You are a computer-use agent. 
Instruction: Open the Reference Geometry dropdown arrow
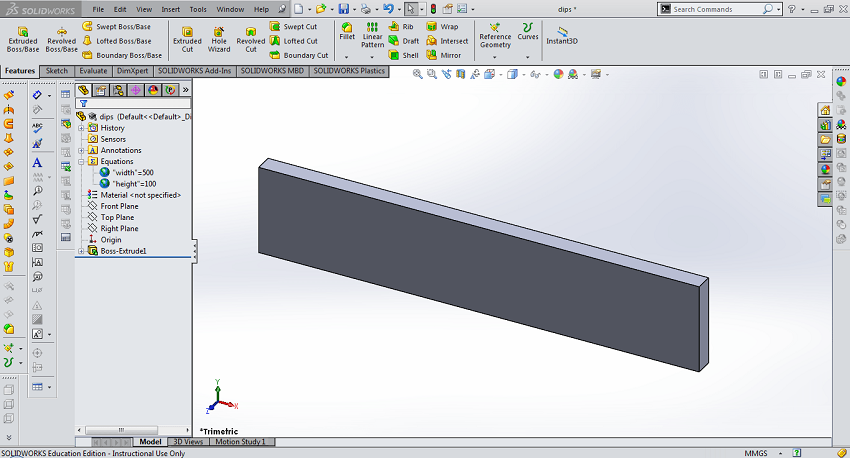494,57
